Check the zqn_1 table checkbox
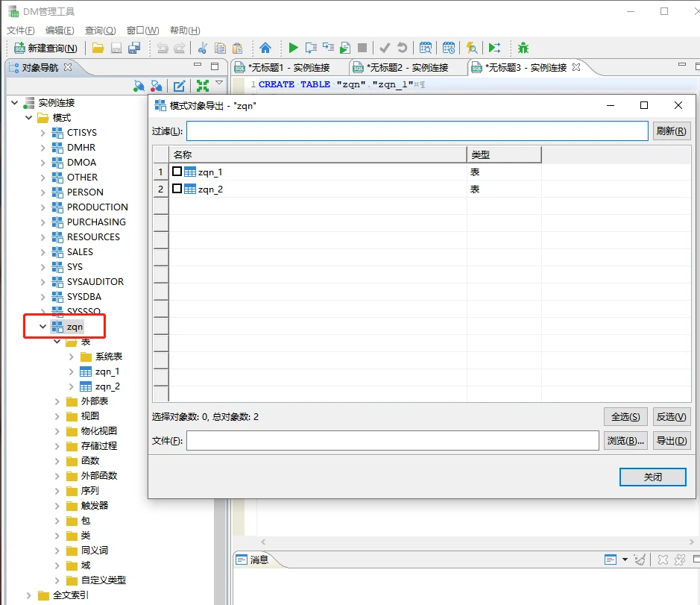This screenshot has width=700, height=605. click(177, 172)
